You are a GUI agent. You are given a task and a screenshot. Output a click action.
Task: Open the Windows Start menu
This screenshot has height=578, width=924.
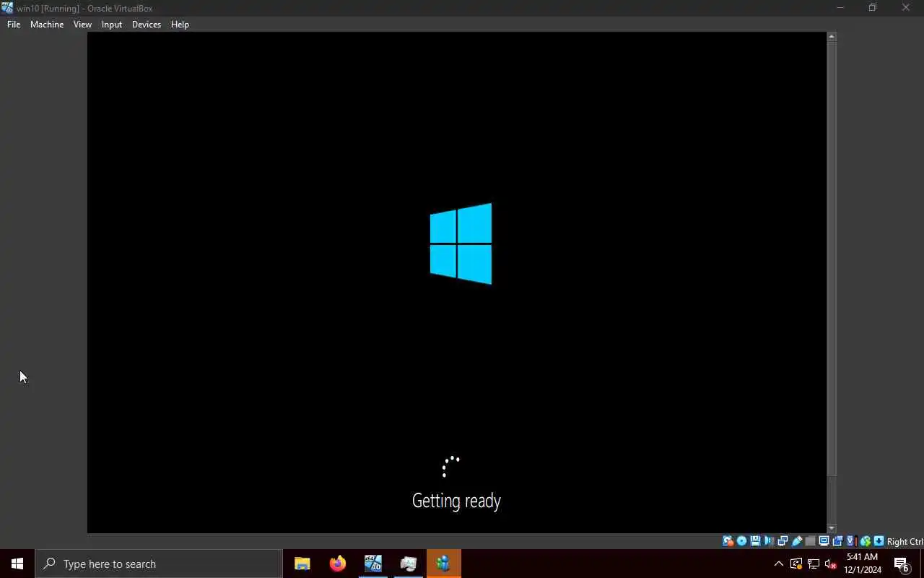(x=17, y=564)
